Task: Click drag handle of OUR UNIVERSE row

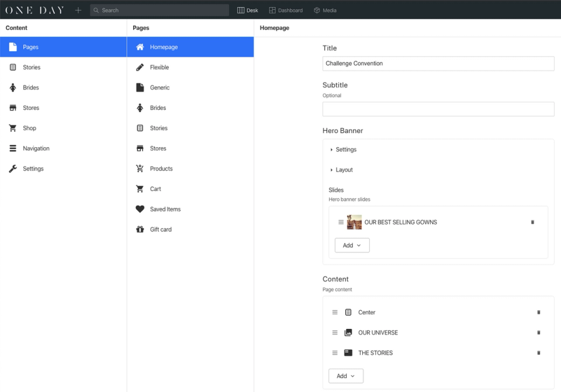Action: click(x=335, y=332)
